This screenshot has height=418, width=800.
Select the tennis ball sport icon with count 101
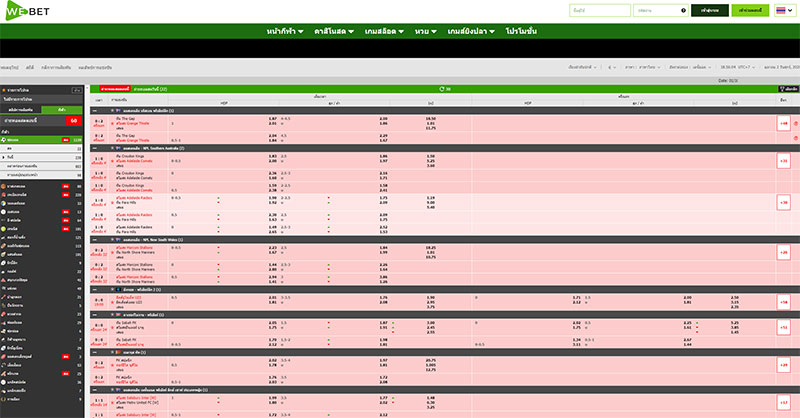point(4,229)
